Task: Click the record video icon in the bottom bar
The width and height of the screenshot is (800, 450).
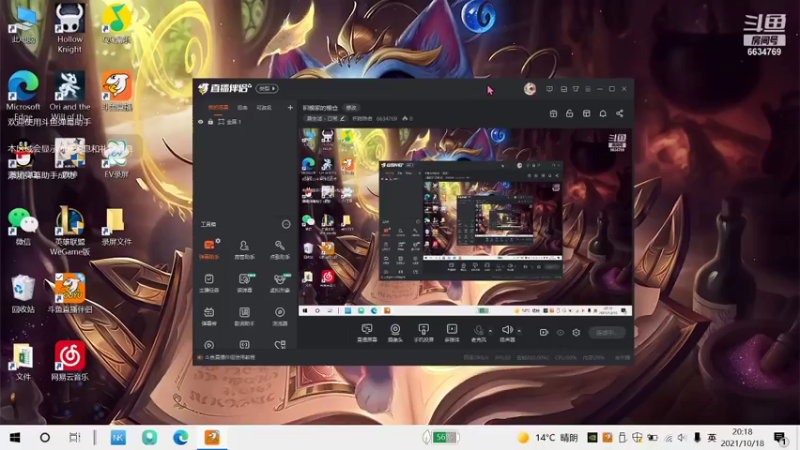Action: tap(544, 333)
